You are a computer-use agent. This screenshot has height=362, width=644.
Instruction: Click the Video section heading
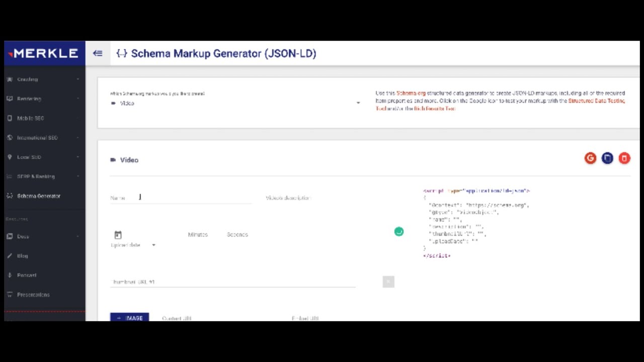tap(129, 160)
